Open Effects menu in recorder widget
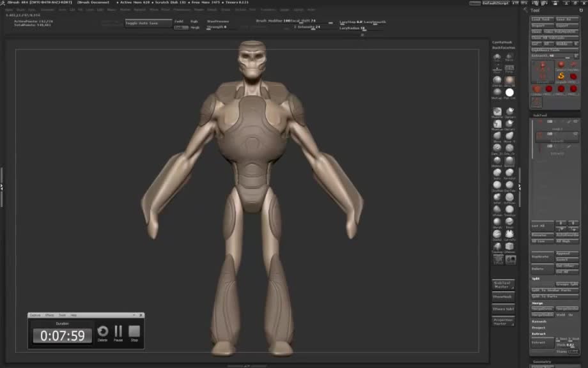 tap(49, 315)
